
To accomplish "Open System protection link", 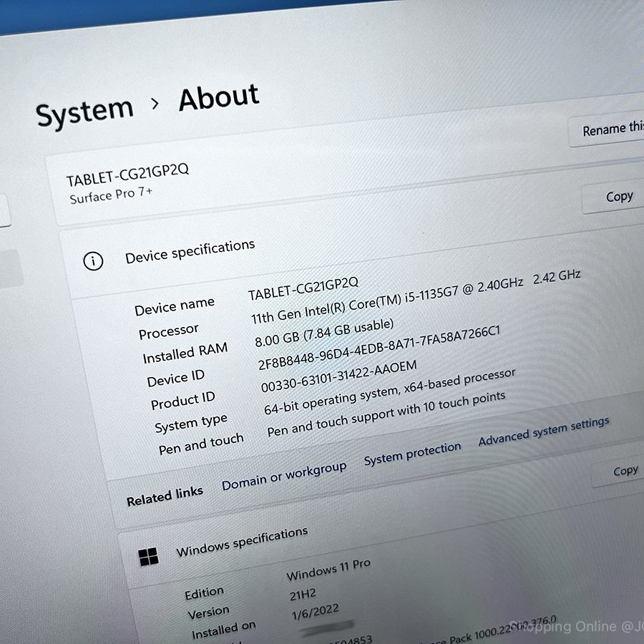I will 412,454.
